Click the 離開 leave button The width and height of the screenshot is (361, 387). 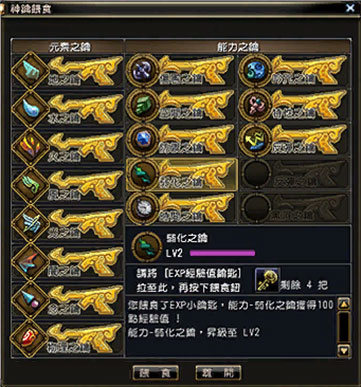[218, 372]
